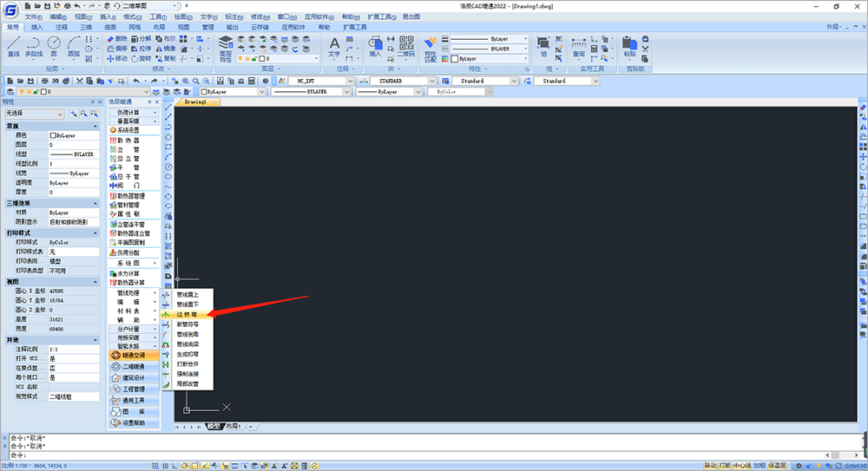Choose 过桥弯 in the flyout menu

(187, 314)
